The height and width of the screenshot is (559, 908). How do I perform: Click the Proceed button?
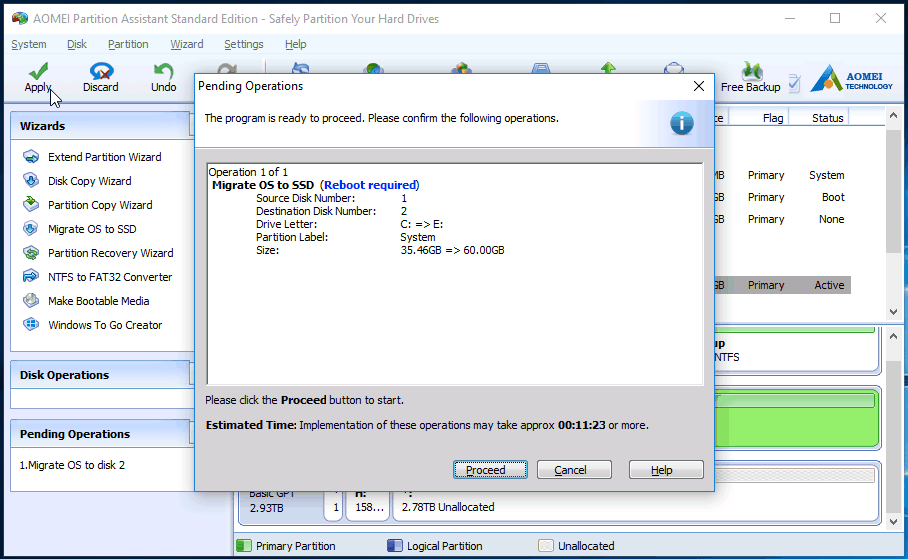(x=490, y=470)
